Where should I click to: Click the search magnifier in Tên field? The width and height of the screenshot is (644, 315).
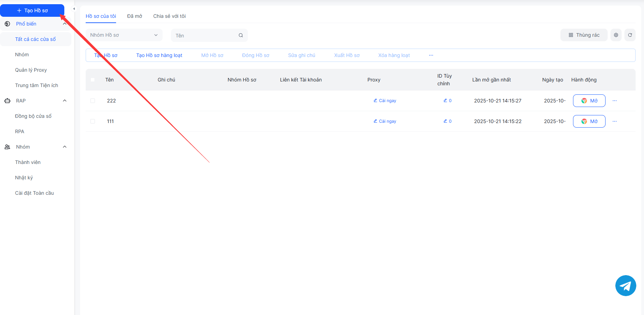pyautogui.click(x=241, y=35)
